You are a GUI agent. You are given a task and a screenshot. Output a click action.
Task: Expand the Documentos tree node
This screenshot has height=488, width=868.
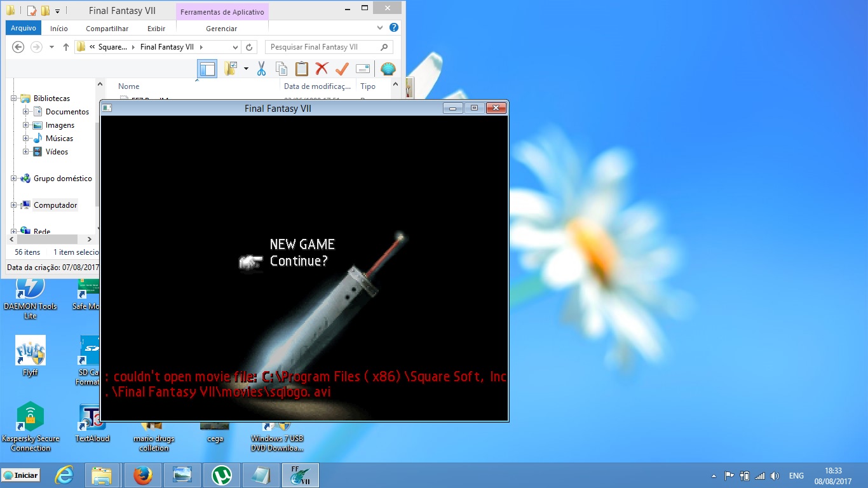25,112
